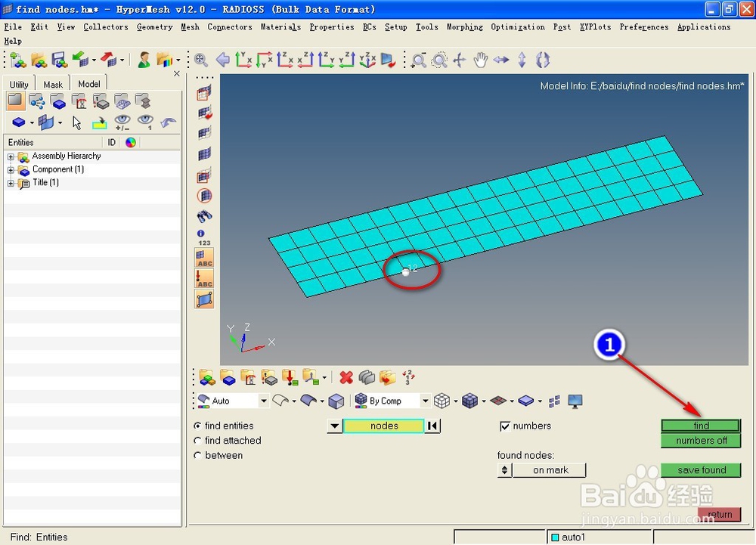Click the auto1 current component field
Image resolution: width=756 pixels, height=545 pixels.
(x=600, y=537)
